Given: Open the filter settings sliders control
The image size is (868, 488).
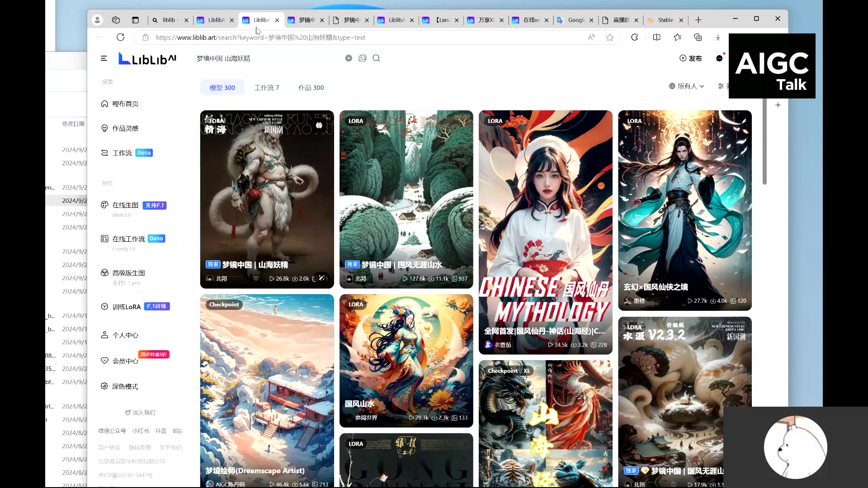Looking at the screenshot, I should (722, 86).
